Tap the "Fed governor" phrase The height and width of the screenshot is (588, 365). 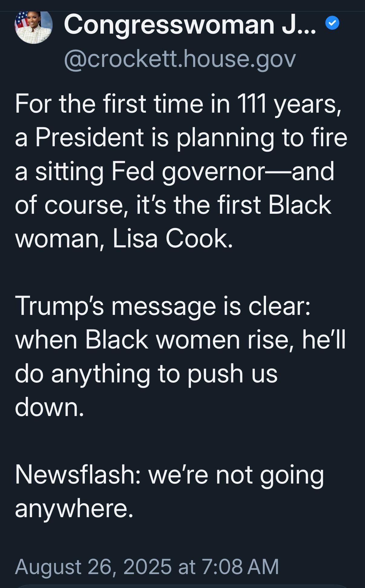click(189, 172)
